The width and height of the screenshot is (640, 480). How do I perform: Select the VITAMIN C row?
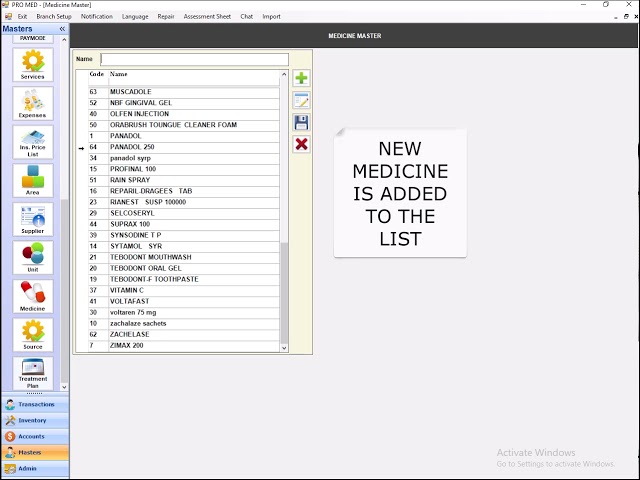[x=184, y=290]
